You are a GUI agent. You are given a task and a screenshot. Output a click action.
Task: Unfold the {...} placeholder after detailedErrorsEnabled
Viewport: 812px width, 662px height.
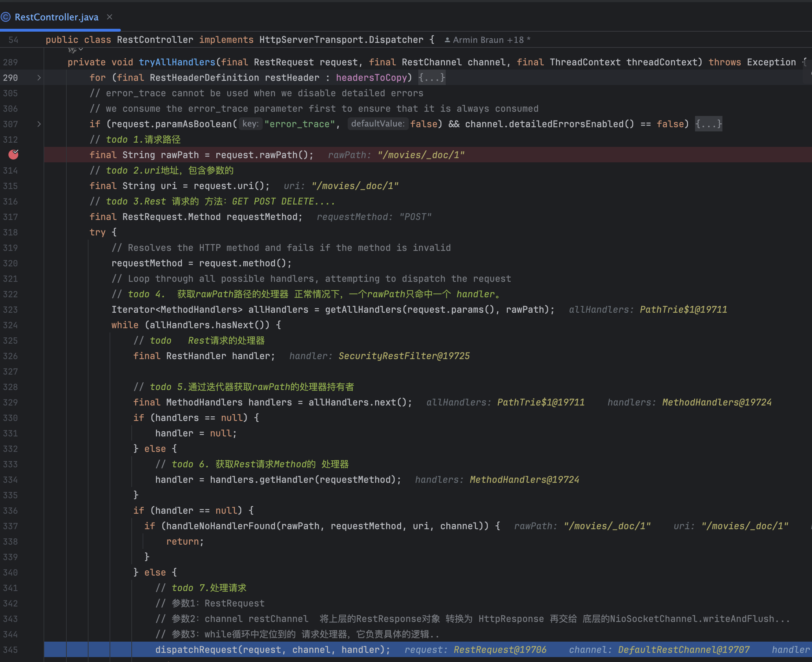(x=708, y=124)
